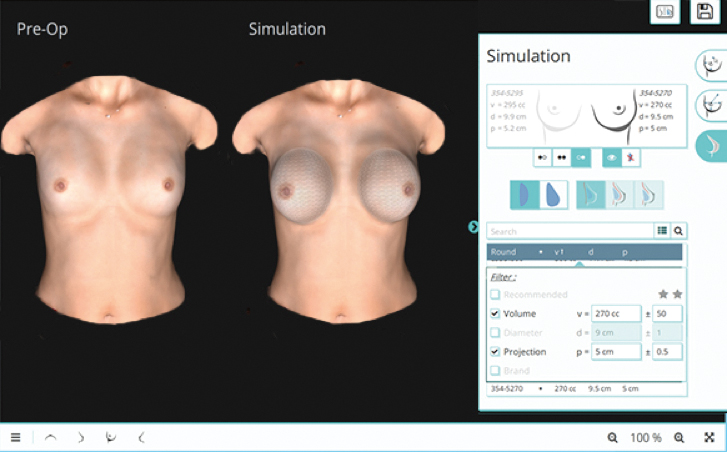This screenshot has height=452, width=727.
Task: Click the zoom out magnifier icon
Action: coord(612,437)
